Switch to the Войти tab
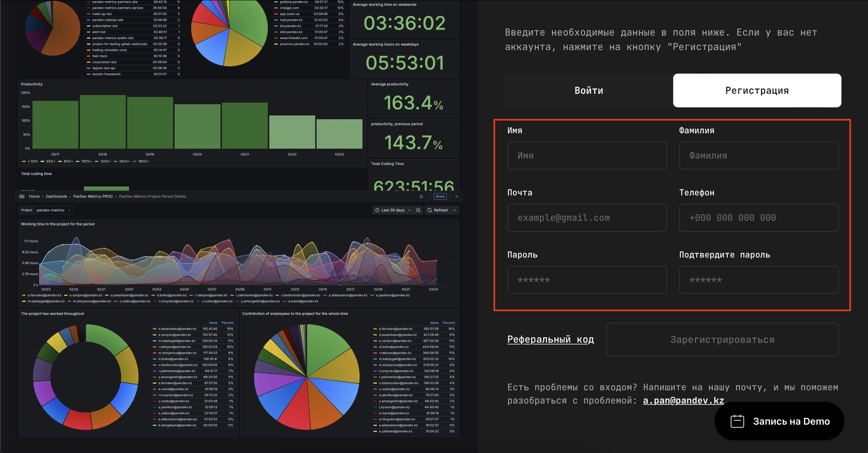The width and height of the screenshot is (868, 453). pos(589,90)
